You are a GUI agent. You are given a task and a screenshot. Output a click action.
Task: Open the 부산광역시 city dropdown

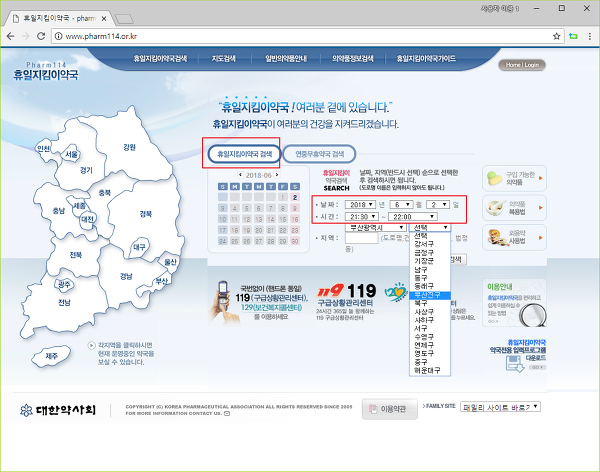pos(375,227)
